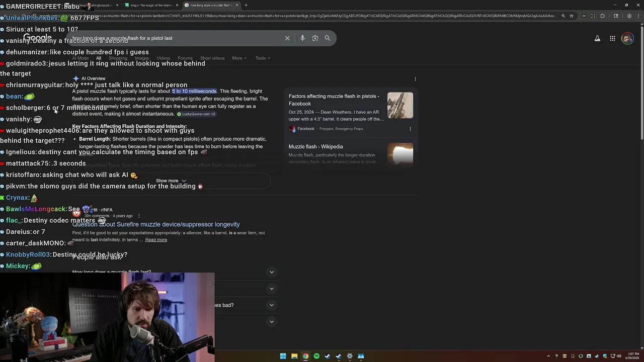Open Google Lens image search icon
Viewport: 644px width, 362px height.
point(315,38)
